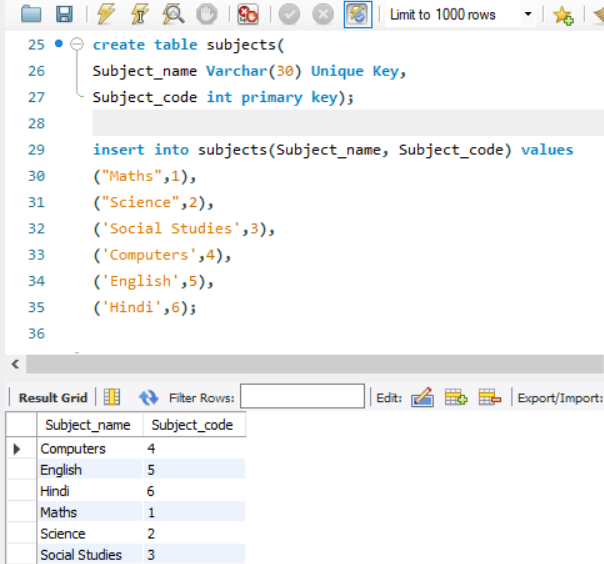Click the Subject_name Varchar(30) Unique Key line
The width and height of the screenshot is (604, 564).
pyautogui.click(x=249, y=71)
